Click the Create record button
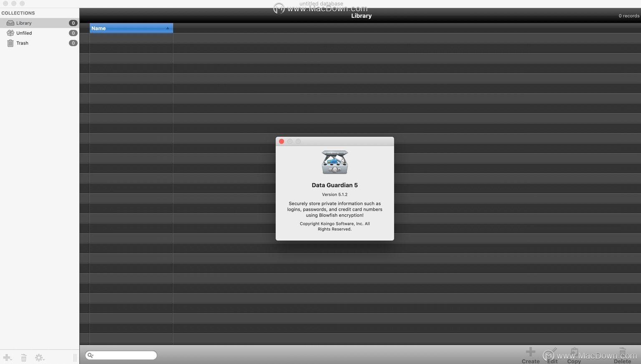 pyautogui.click(x=530, y=355)
